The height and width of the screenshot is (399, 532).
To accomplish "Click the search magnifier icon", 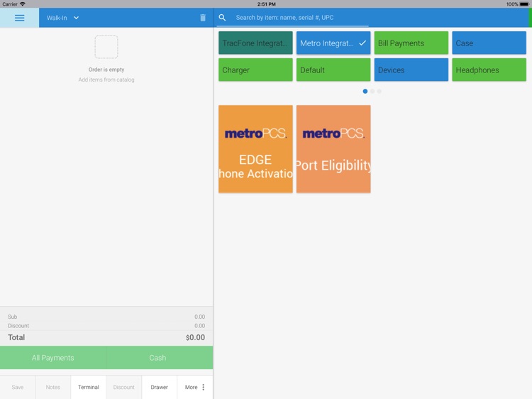I will [x=222, y=18].
